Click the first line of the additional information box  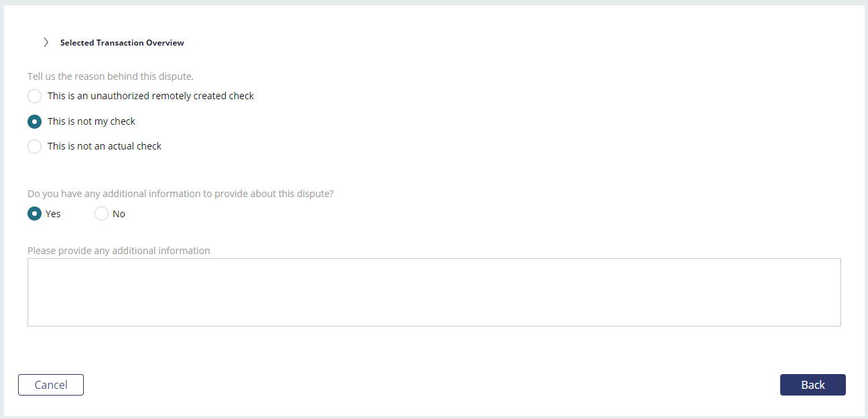pos(434,268)
